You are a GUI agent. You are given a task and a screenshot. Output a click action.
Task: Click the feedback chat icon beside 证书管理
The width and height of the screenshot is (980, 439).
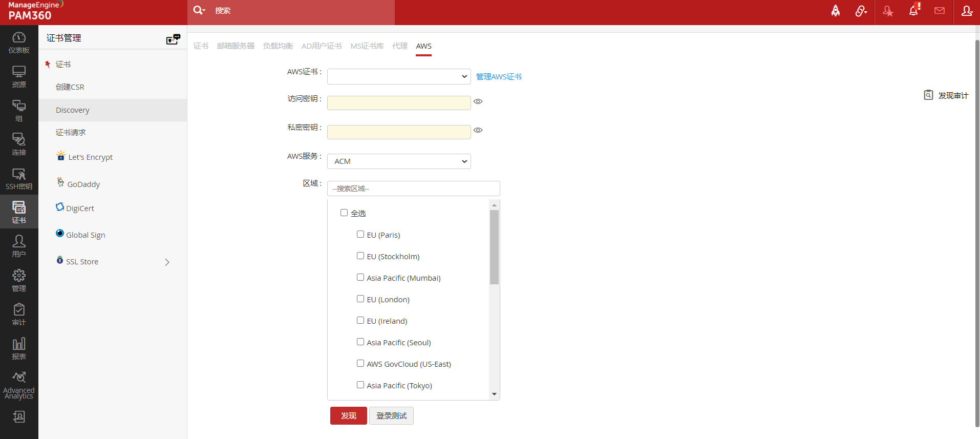tap(174, 39)
